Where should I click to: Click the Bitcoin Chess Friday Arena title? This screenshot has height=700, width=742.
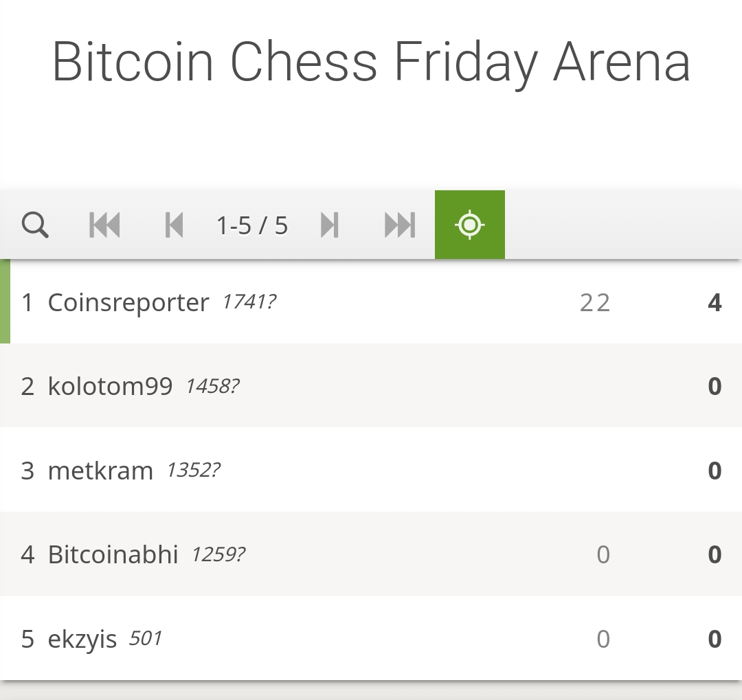point(371,62)
